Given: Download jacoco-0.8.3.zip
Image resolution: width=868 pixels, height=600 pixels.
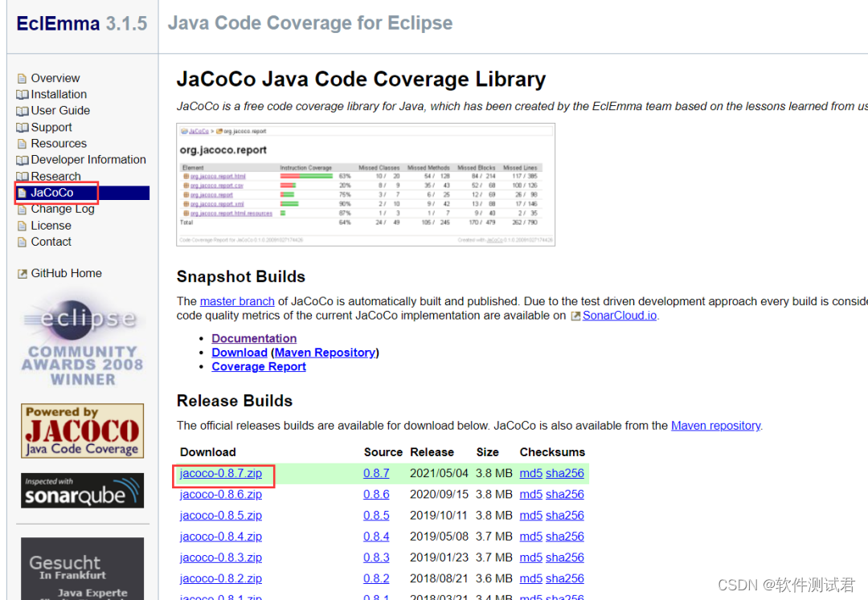Looking at the screenshot, I should [x=221, y=557].
